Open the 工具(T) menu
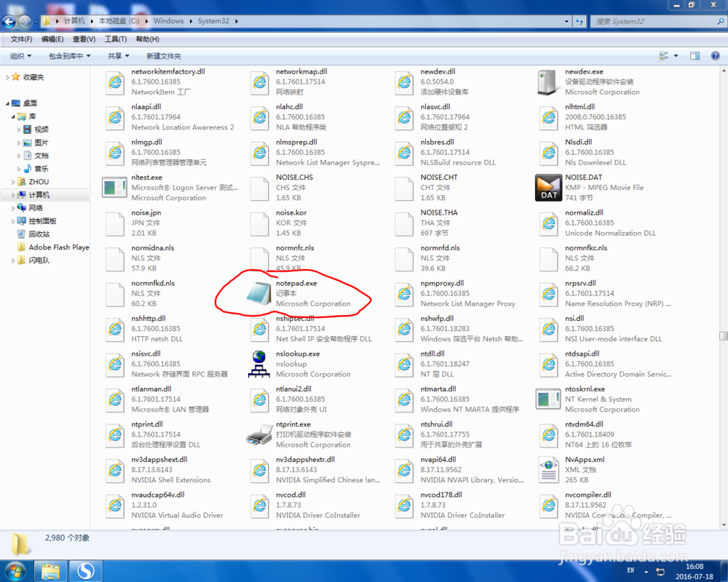Screen dimensions: 728x582 [116, 39]
